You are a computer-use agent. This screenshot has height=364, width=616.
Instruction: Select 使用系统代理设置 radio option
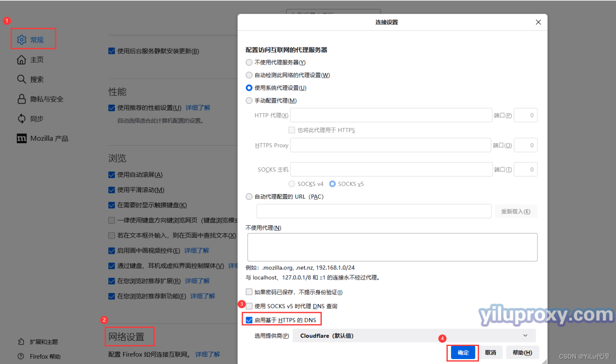tap(249, 88)
